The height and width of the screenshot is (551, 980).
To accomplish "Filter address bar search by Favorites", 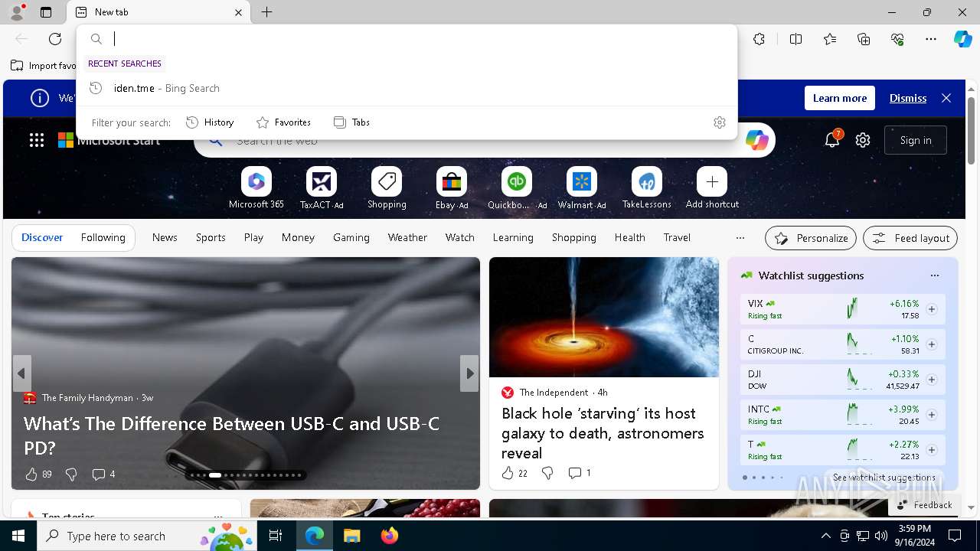I will (283, 122).
